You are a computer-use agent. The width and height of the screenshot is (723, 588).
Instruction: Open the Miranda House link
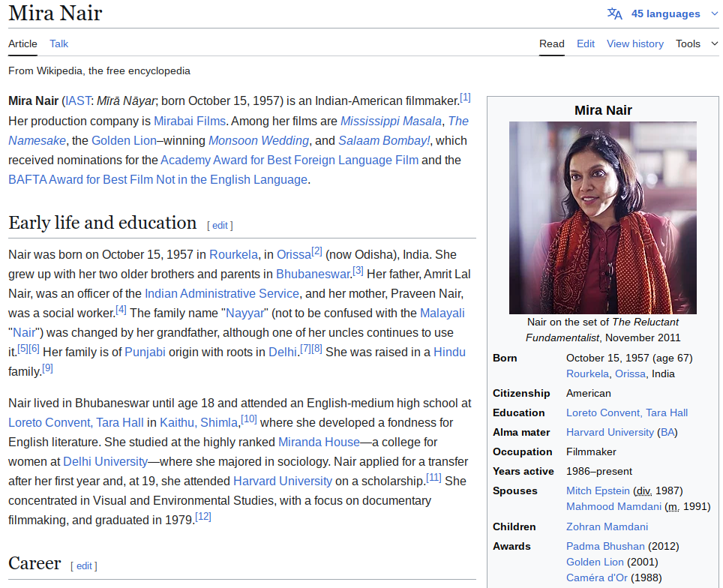coord(319,442)
